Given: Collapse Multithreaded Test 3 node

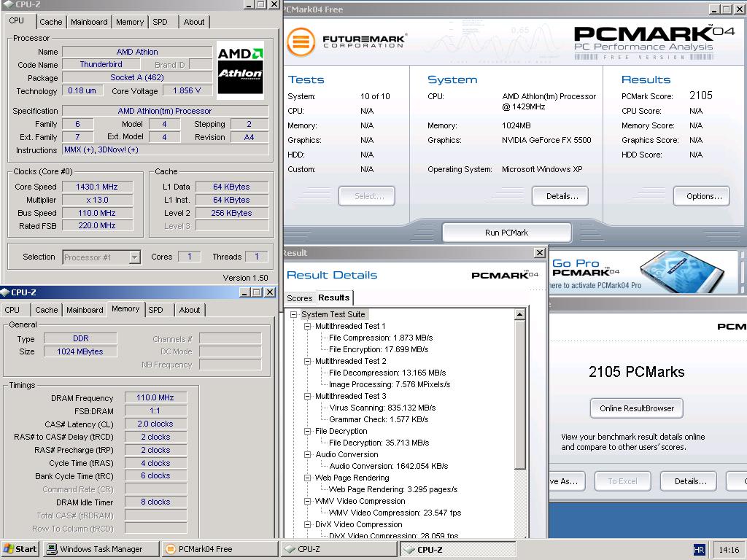Looking at the screenshot, I should coord(307,396).
